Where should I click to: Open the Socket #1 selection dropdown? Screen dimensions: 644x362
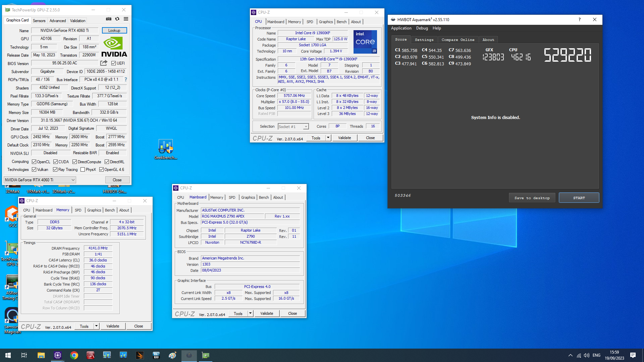click(x=293, y=127)
